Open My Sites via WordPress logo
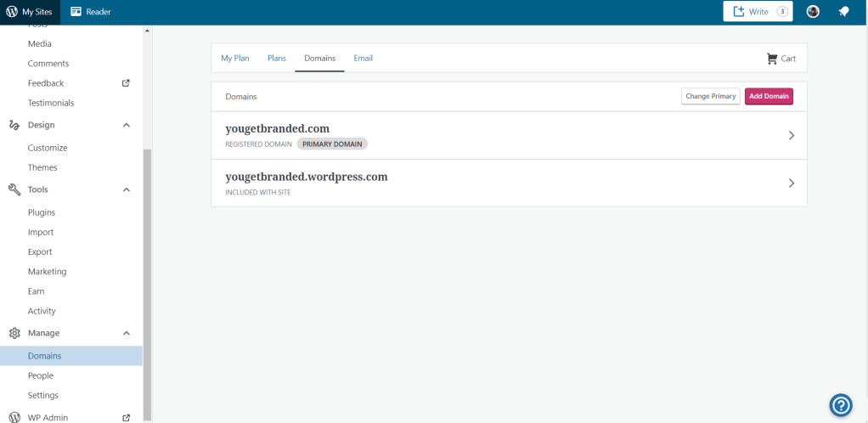Screen dimensions: 868x423 tap(12, 12)
